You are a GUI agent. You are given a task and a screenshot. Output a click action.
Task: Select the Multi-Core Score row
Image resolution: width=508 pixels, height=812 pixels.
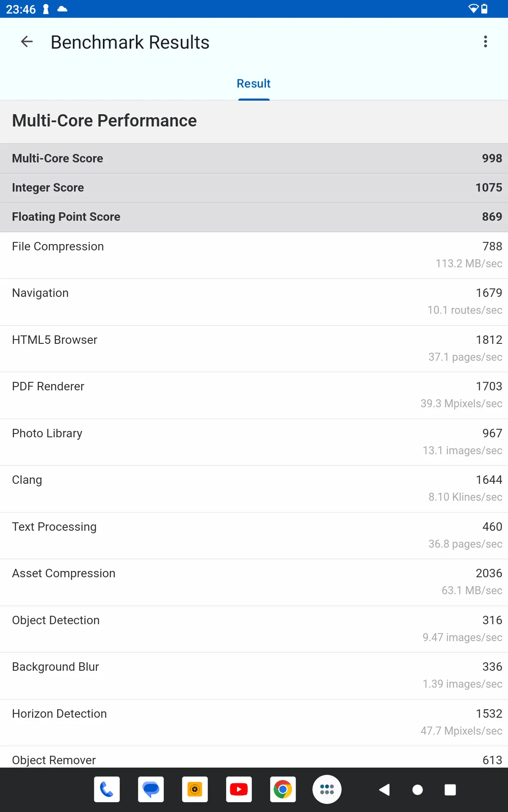(x=254, y=158)
